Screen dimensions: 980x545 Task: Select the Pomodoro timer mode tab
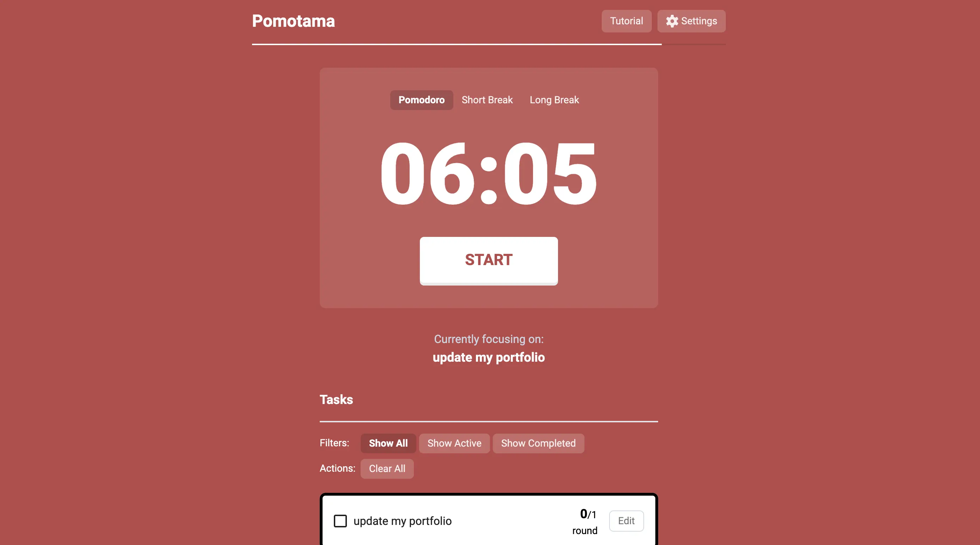421,99
